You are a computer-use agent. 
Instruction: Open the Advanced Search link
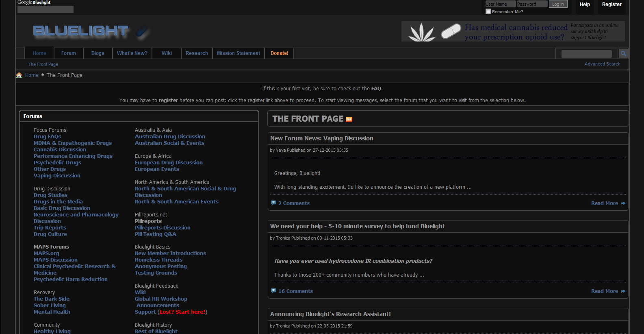(x=602, y=64)
